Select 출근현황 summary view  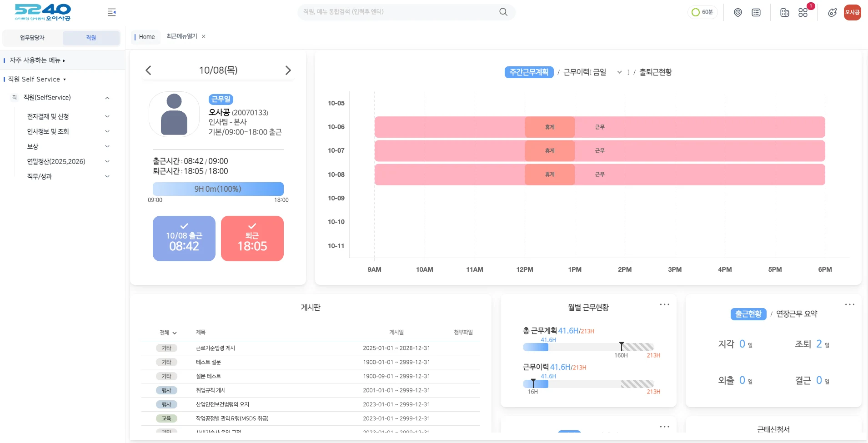pyautogui.click(x=748, y=314)
